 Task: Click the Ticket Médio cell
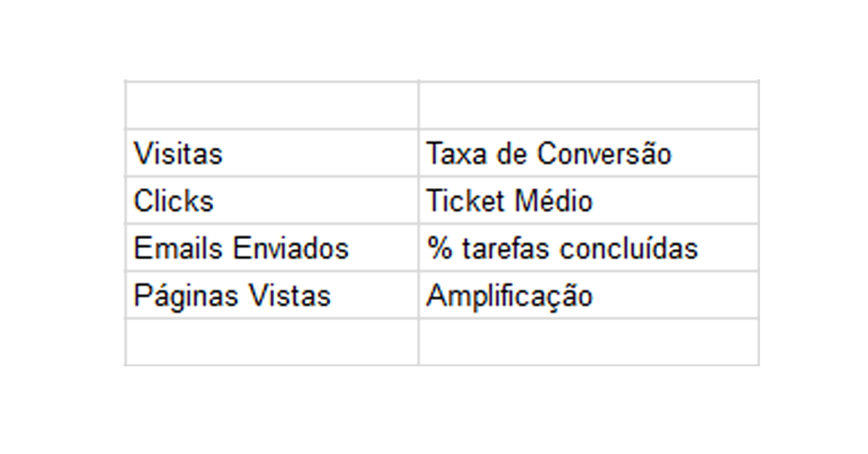pyautogui.click(x=588, y=201)
